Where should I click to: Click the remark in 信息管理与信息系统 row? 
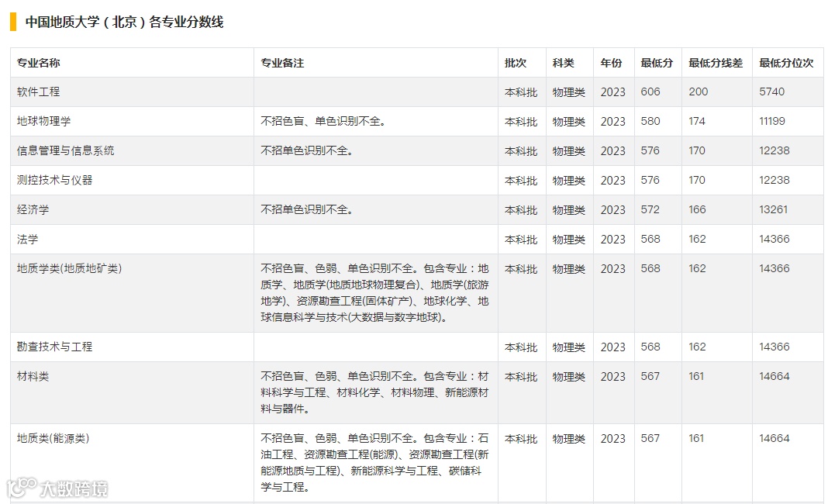(x=307, y=150)
